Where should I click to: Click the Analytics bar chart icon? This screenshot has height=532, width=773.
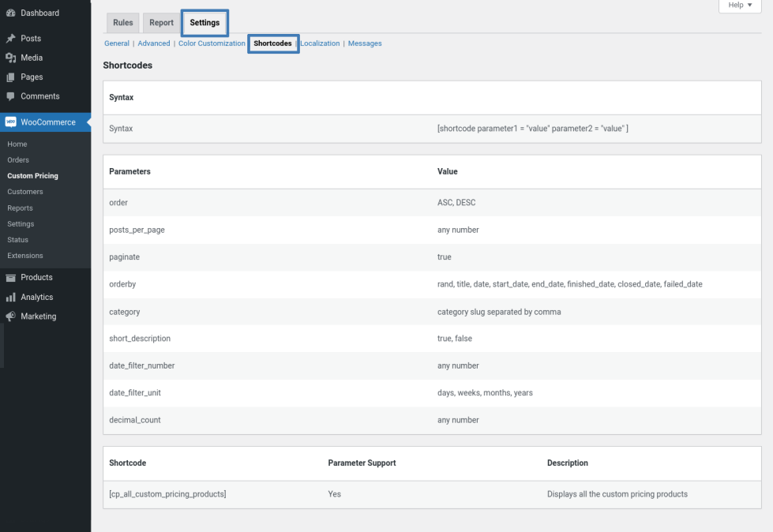click(10, 298)
